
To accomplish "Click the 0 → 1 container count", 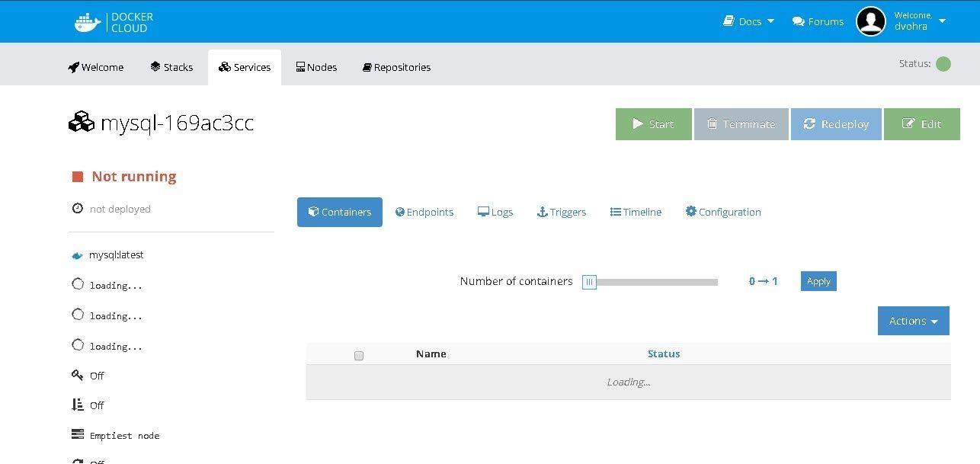I will pyautogui.click(x=763, y=281).
